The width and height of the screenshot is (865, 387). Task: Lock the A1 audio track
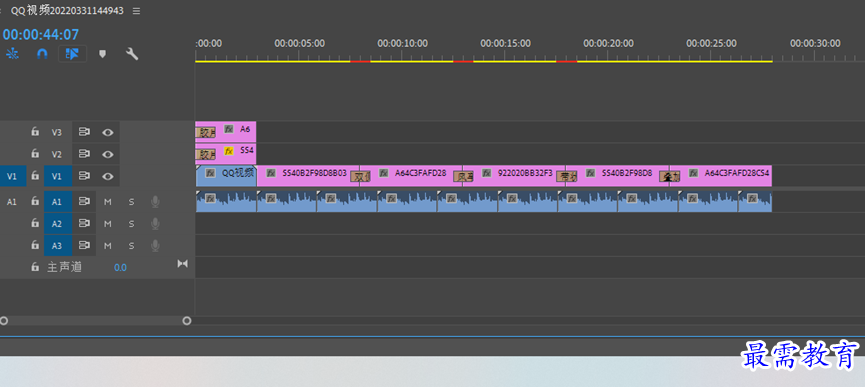pyautogui.click(x=35, y=202)
